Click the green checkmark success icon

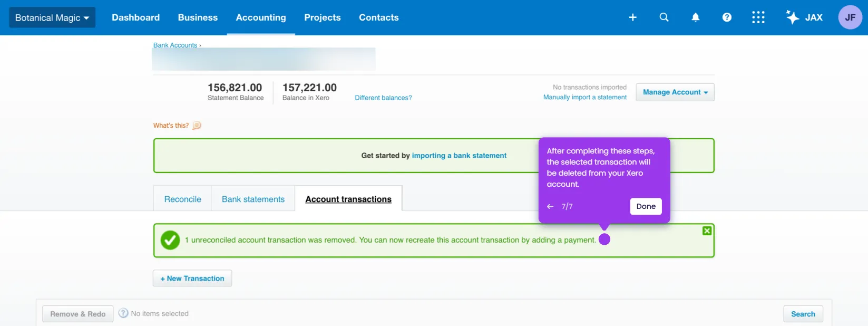[x=170, y=240]
